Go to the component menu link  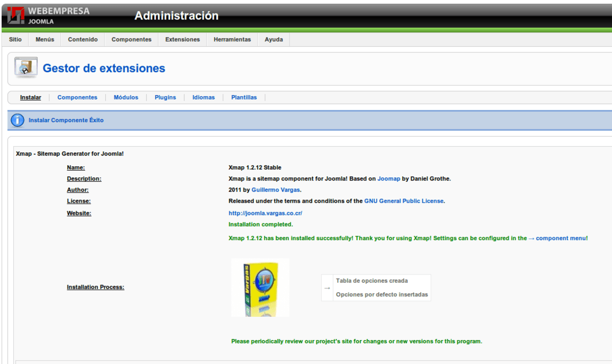tap(561, 238)
